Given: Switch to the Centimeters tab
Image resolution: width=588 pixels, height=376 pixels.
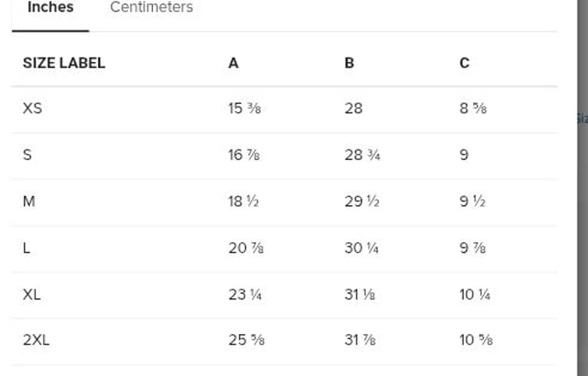Looking at the screenshot, I should (152, 8).
